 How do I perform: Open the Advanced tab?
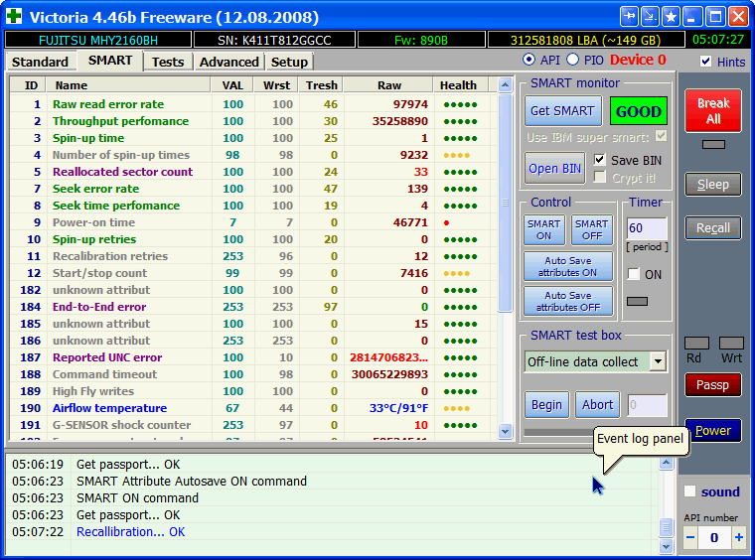point(229,63)
